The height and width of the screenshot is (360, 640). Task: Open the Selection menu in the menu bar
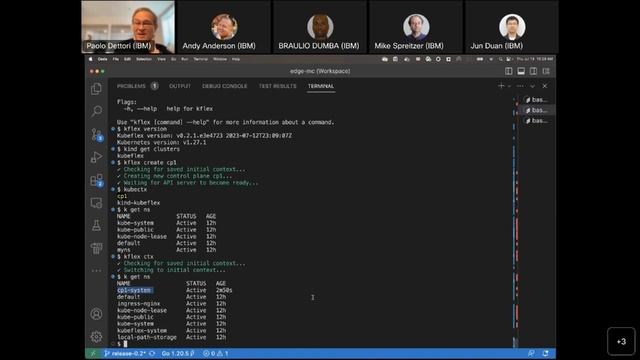tap(144, 59)
